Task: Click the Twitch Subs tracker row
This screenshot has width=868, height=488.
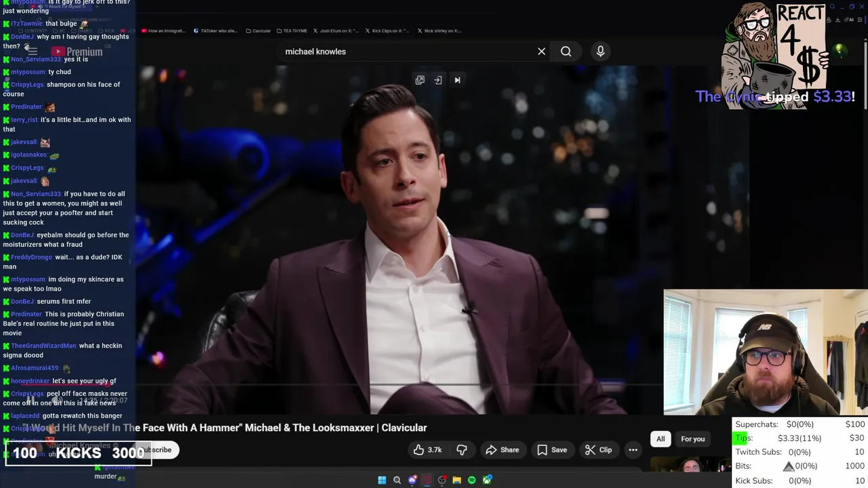Action: pyautogui.click(x=800, y=452)
